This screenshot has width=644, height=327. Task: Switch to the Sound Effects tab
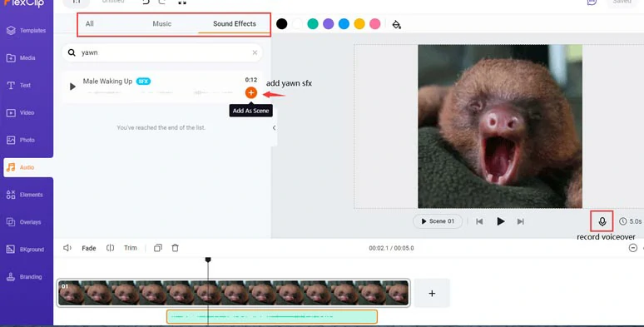235,24
